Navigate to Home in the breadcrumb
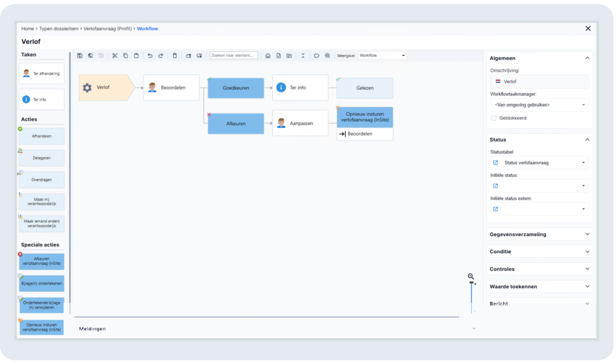This screenshot has height=364, width=616. 28,28
